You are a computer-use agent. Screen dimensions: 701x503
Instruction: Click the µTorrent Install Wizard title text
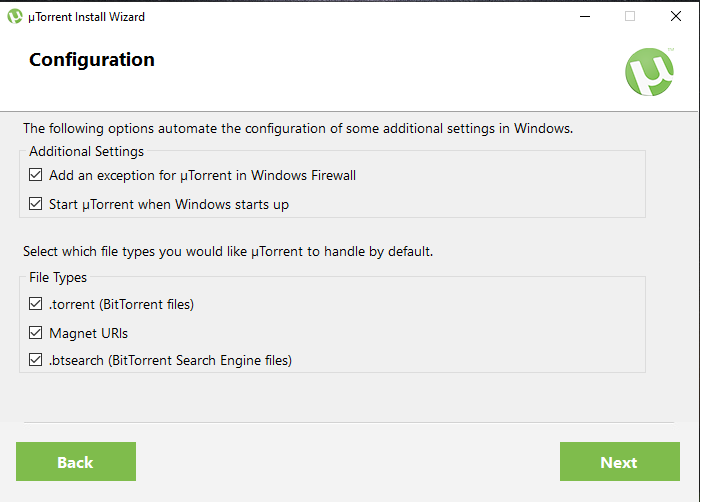tap(86, 17)
